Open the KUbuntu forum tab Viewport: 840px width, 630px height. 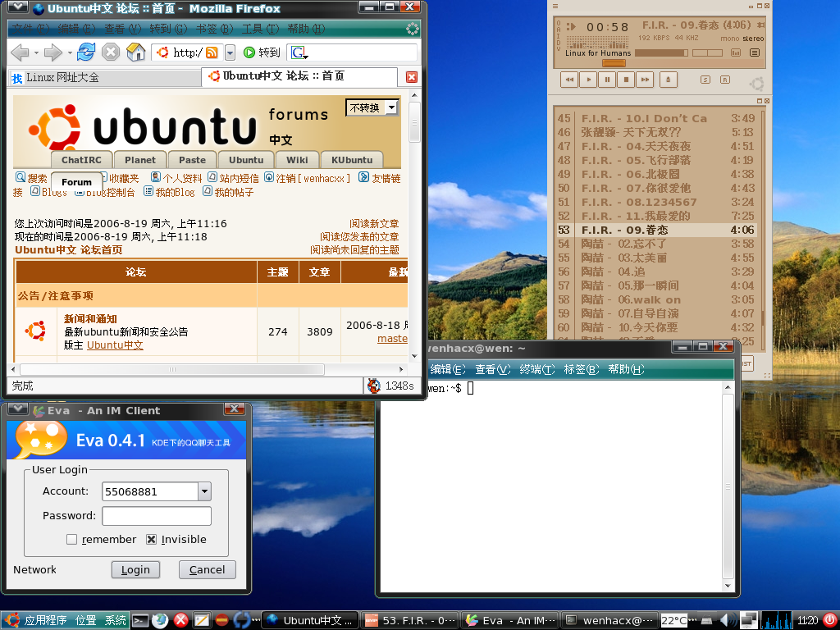pos(352,160)
